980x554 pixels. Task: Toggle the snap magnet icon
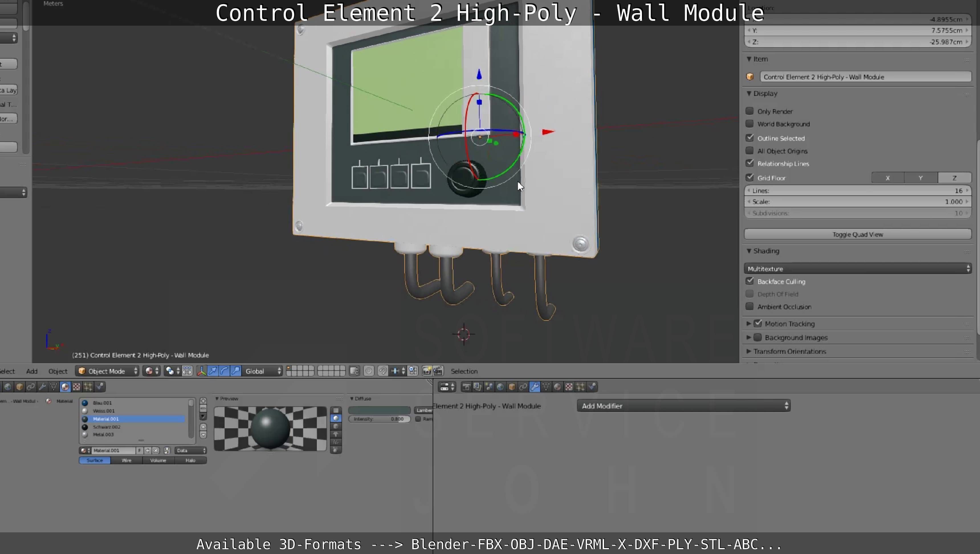(383, 371)
